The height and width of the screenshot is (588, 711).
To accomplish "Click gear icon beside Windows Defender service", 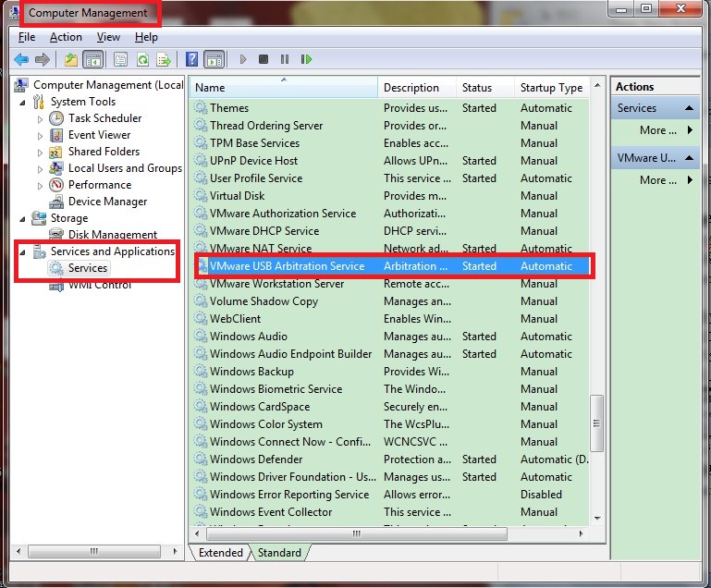I will [201, 459].
